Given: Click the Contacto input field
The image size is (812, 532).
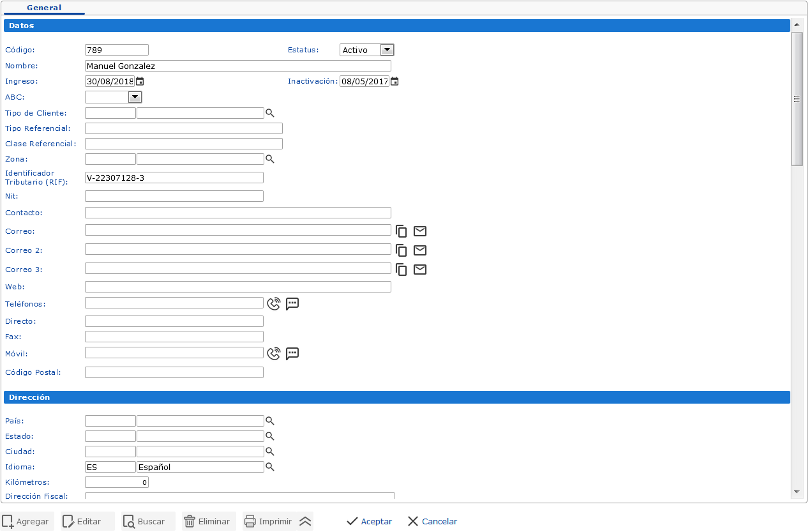Looking at the screenshot, I should pos(238,213).
